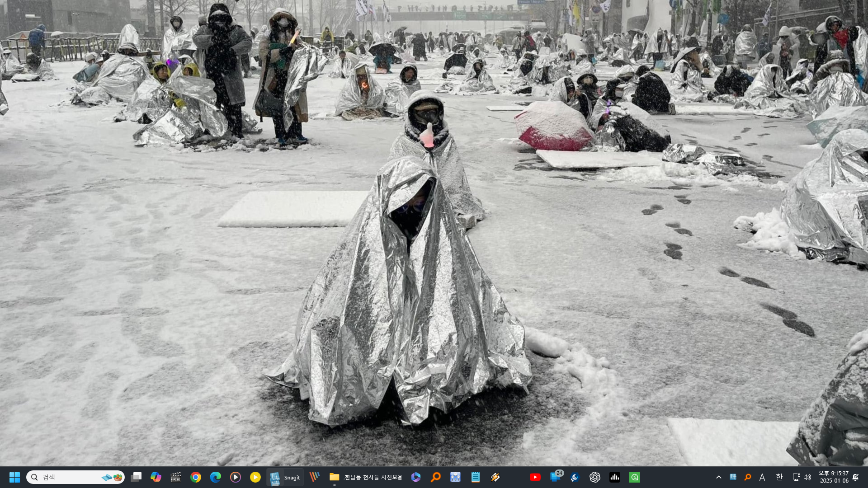Launch YouTube app from taskbar
868x488 pixels.
[x=535, y=477]
